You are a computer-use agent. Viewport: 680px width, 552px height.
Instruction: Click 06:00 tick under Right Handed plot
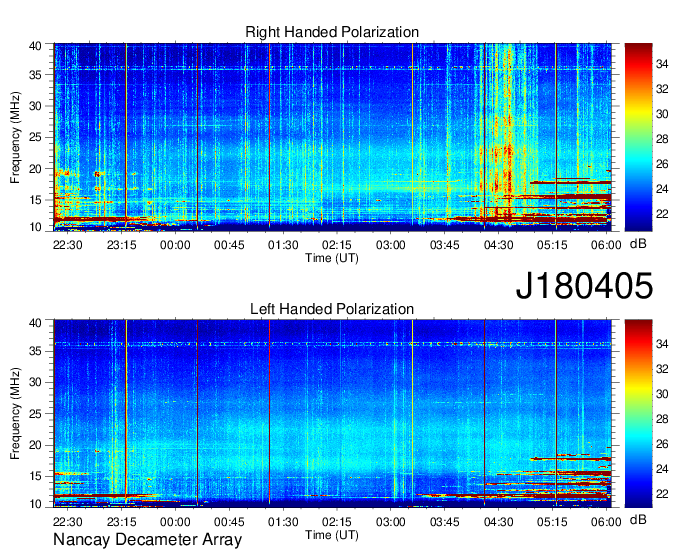(x=606, y=245)
